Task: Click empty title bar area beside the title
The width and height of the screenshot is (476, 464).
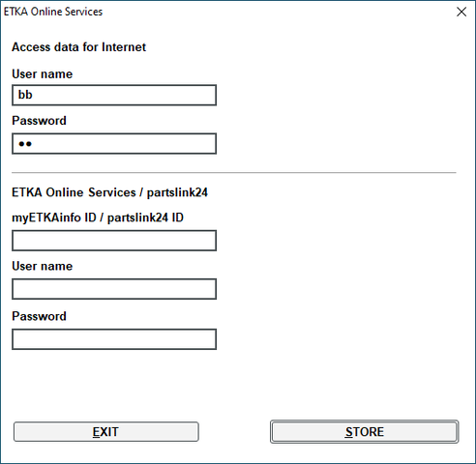Action: tap(278, 12)
